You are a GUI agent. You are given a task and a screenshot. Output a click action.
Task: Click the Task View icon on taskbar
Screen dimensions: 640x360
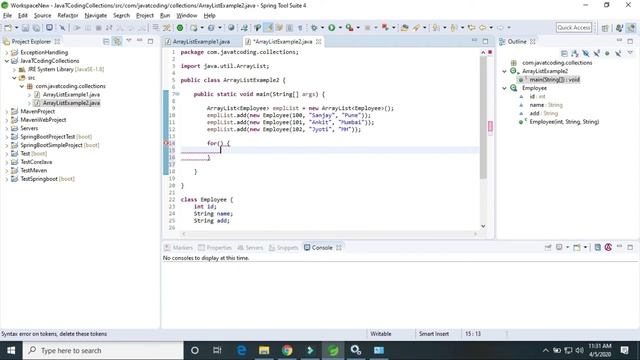pyautogui.click(x=217, y=350)
